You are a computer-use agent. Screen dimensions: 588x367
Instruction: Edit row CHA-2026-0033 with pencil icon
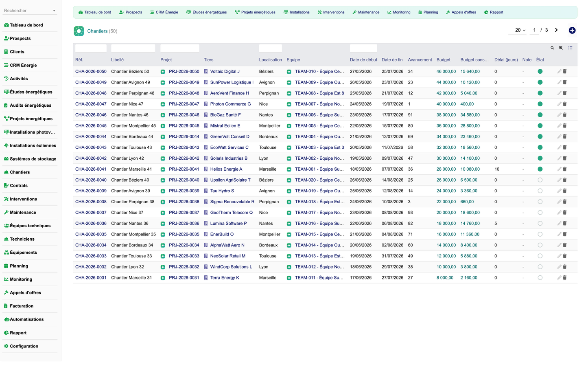559,256
